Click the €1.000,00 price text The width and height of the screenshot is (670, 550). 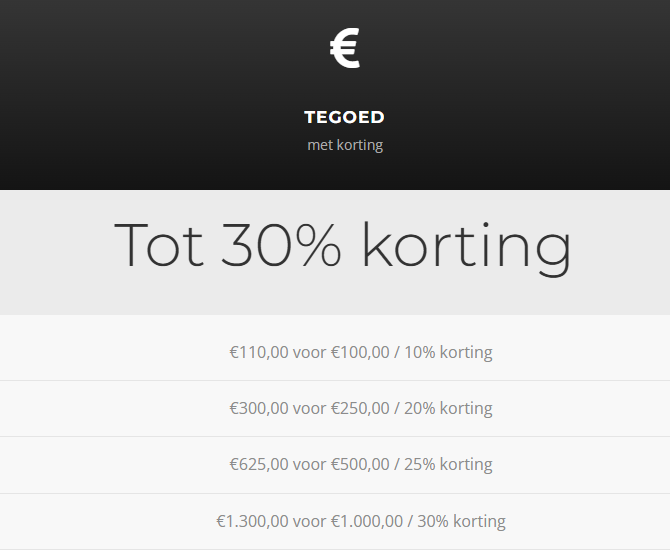pos(366,521)
